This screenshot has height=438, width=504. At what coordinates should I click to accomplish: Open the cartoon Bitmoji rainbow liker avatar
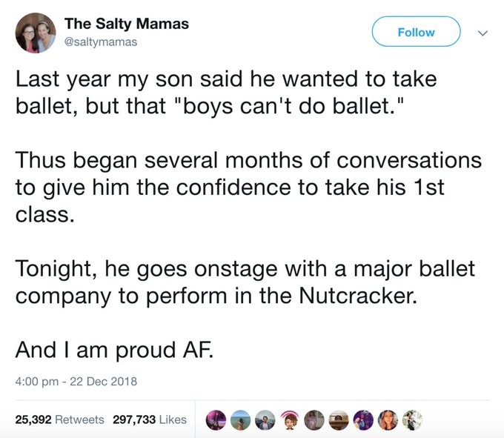click(290, 420)
